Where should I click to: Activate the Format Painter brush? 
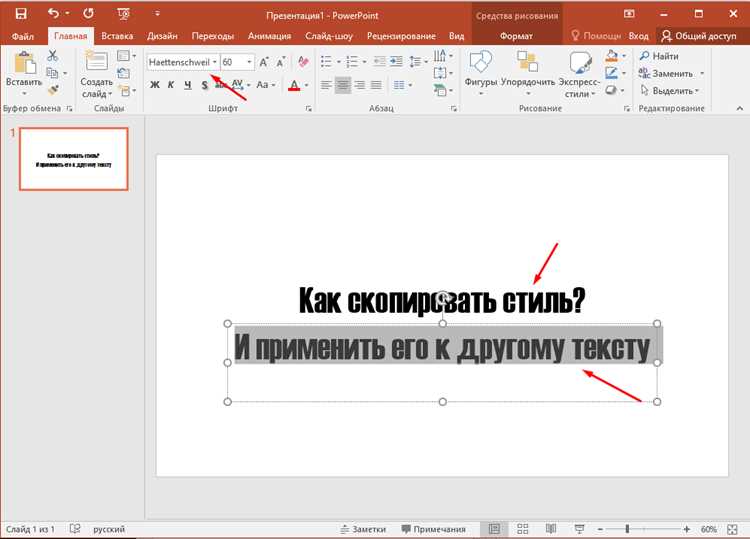click(53, 90)
